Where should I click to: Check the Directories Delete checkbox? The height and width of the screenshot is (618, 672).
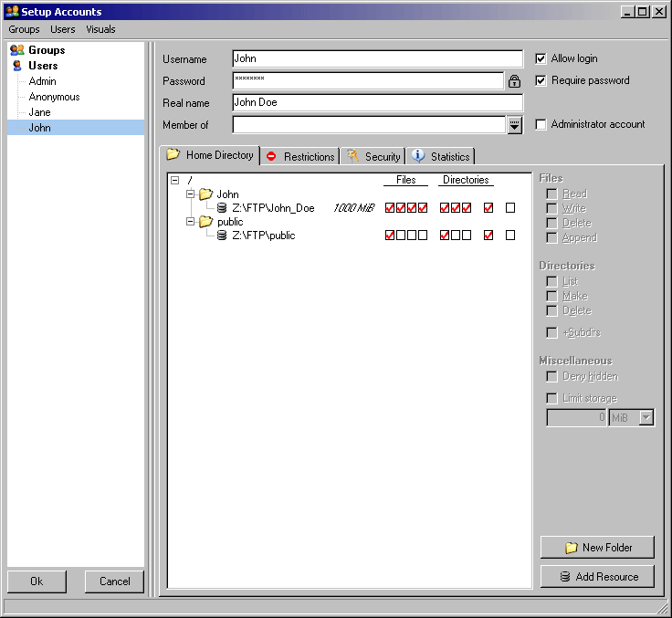pyautogui.click(x=552, y=310)
